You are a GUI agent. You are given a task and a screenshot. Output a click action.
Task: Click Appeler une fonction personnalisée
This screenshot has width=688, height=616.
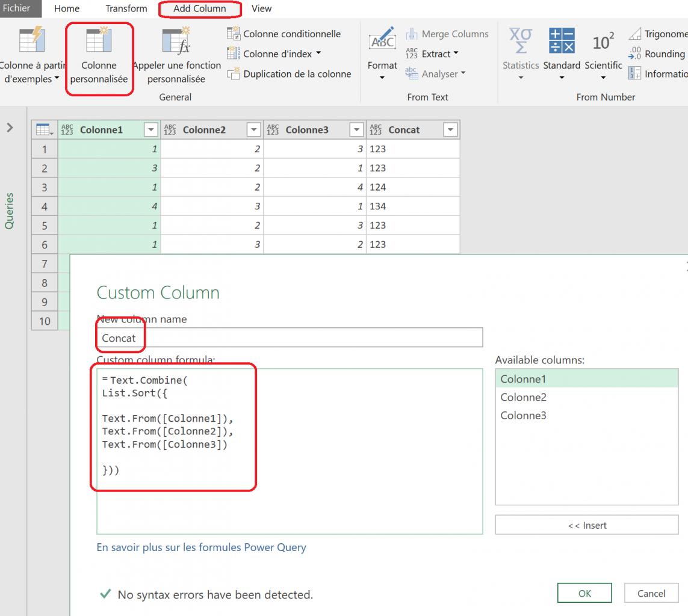click(176, 56)
